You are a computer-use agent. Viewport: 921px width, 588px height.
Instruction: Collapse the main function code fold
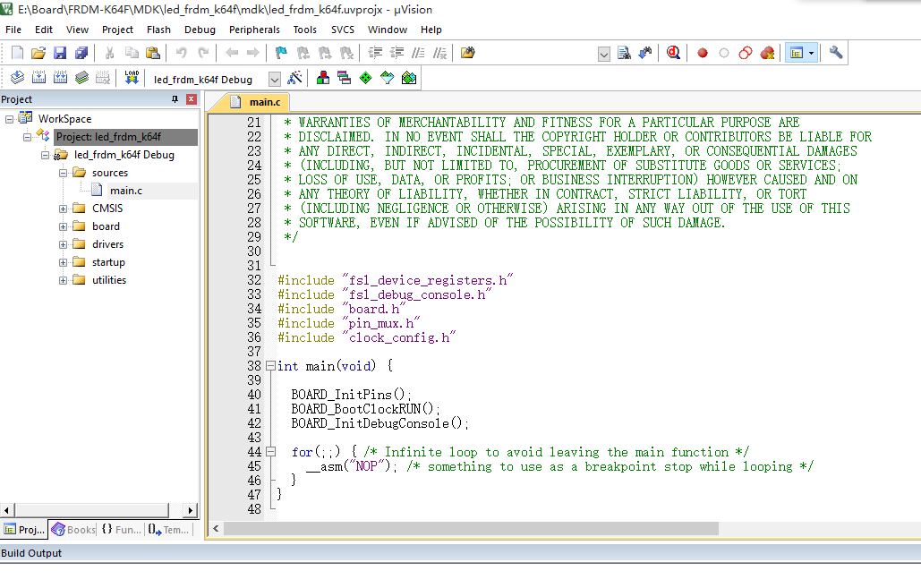[270, 366]
